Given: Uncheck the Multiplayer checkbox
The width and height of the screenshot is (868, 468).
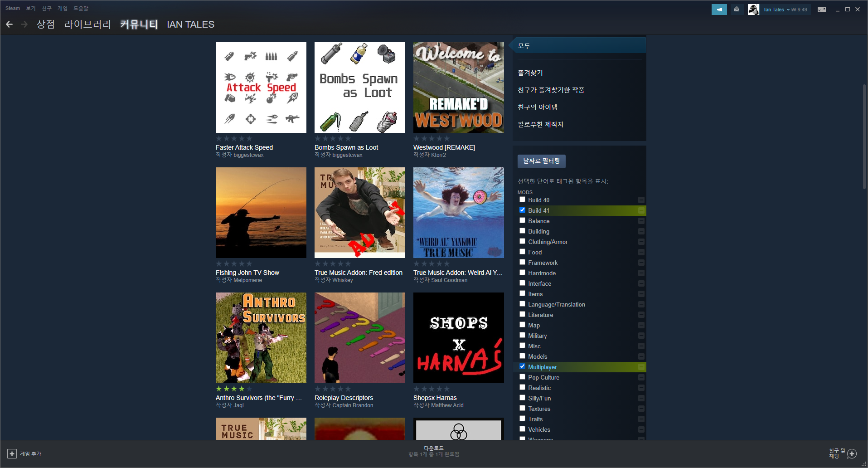Looking at the screenshot, I should click(x=522, y=366).
